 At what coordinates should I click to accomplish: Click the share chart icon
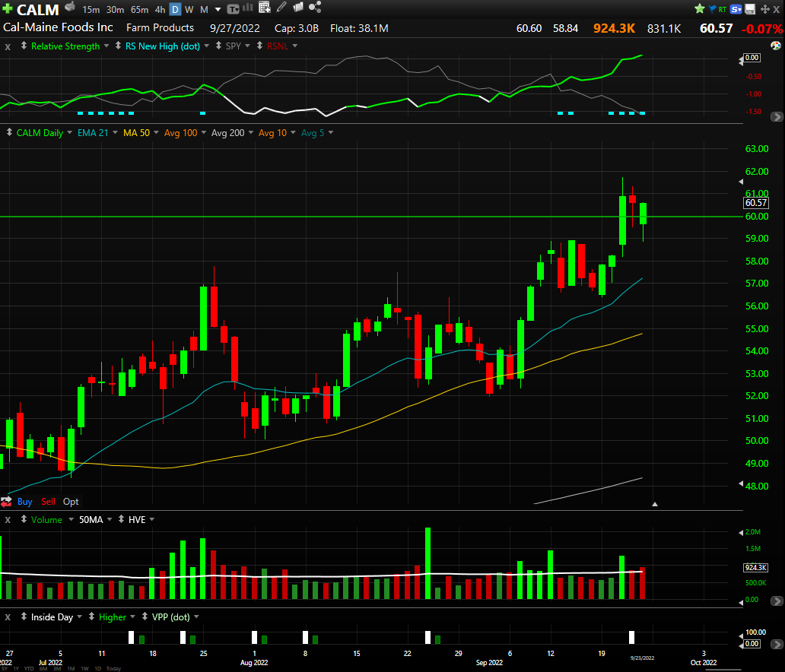pyautogui.click(x=315, y=7)
